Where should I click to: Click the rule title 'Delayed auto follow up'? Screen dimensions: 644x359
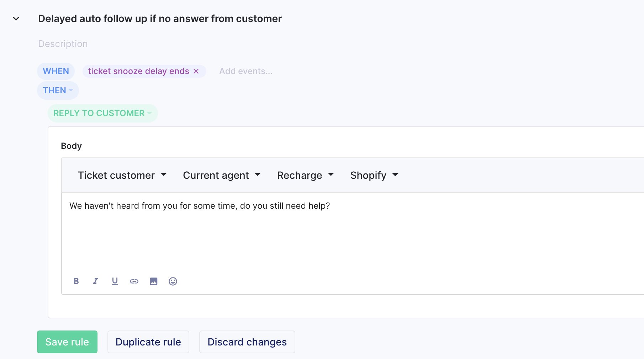[160, 19]
